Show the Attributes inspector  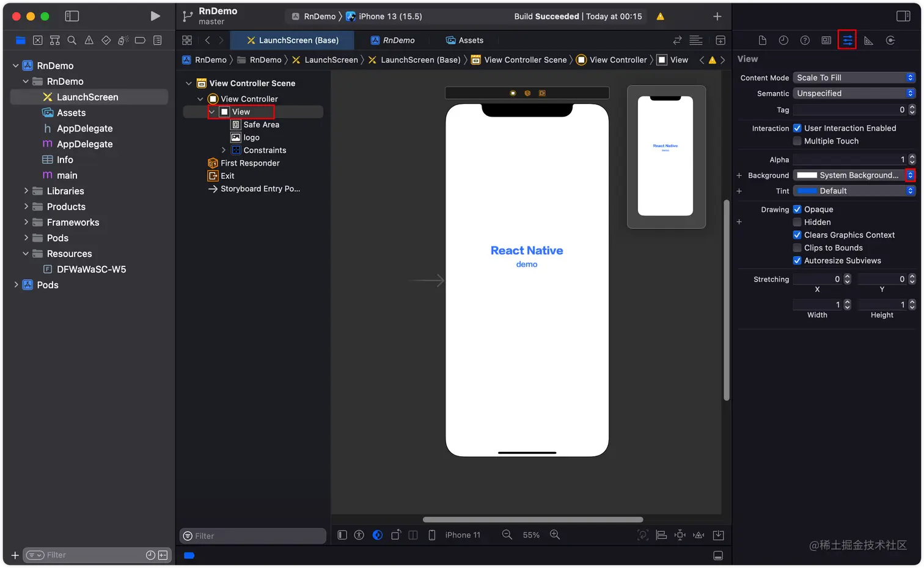848,40
